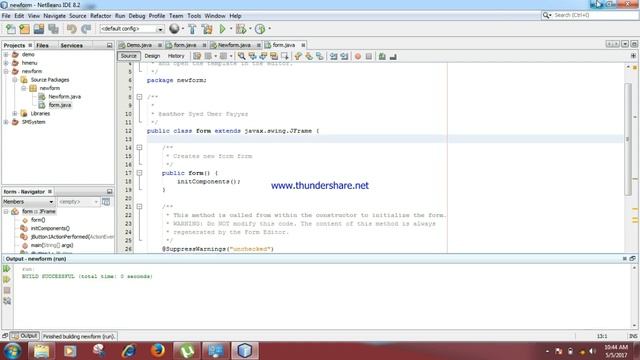This screenshot has width=640, height=360.
Task: Switch to the Services panel tab
Action: [71, 45]
